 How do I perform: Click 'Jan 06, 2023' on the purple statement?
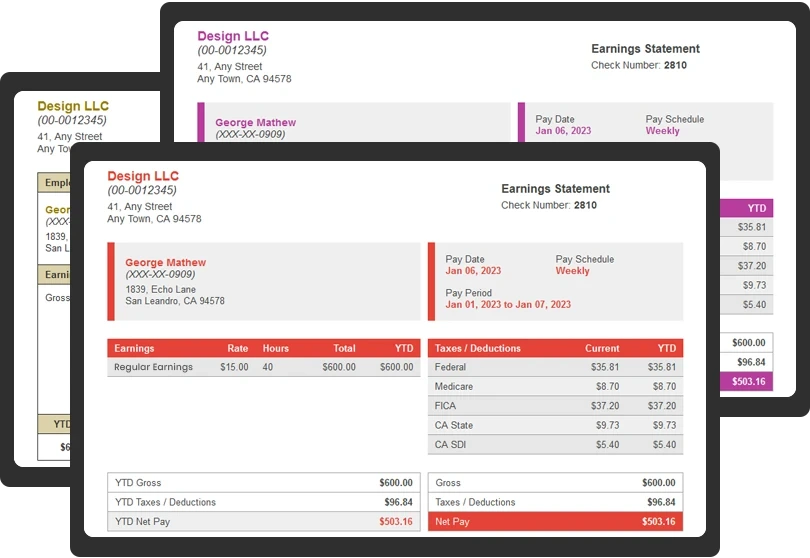(563, 131)
